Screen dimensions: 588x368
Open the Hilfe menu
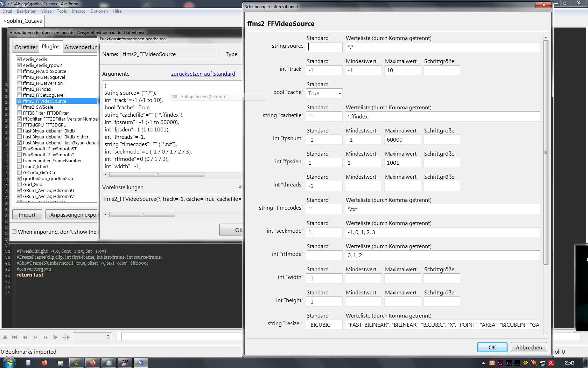click(117, 11)
